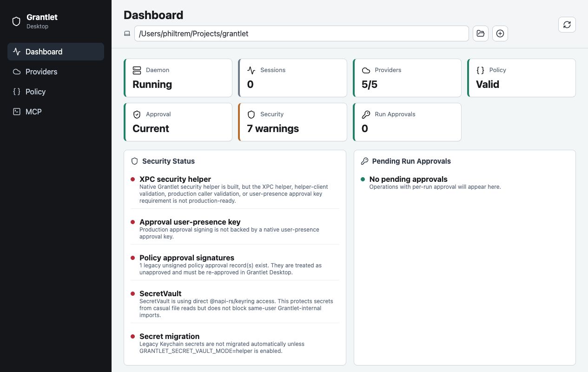Screen dimensions: 588x372
Task: Click the red dot beside Secret migration
Action: (132, 337)
